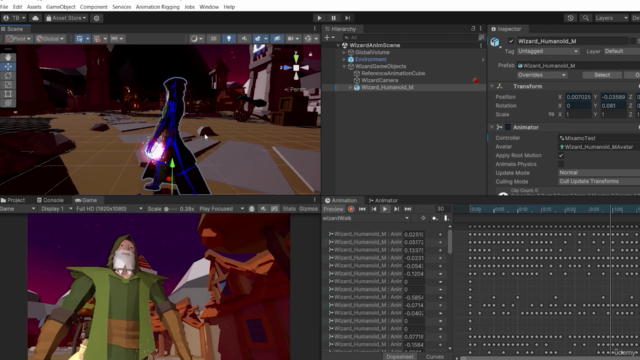Viewport: 640px width, 360px height.
Task: Select the Rotate tool
Action: pos(8,76)
